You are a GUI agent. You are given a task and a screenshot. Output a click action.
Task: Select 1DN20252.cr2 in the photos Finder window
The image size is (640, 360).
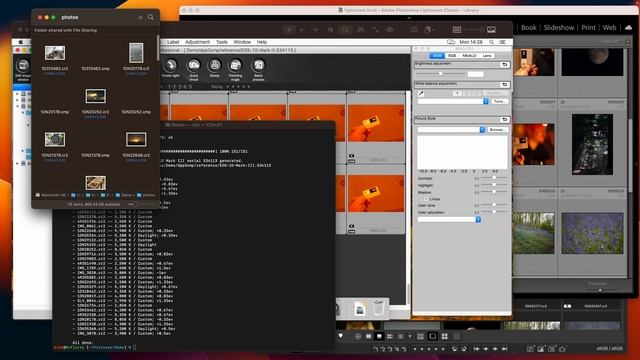[x=96, y=102]
